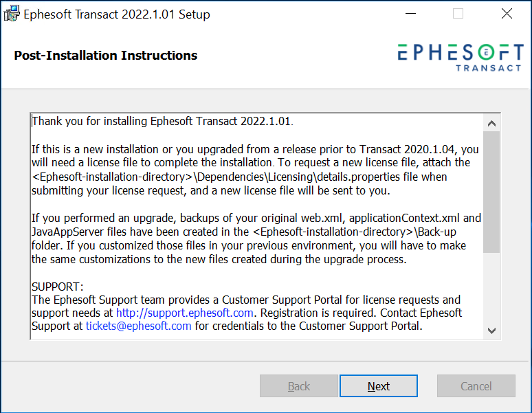Click the Post-Installation Instructions heading

point(106,55)
